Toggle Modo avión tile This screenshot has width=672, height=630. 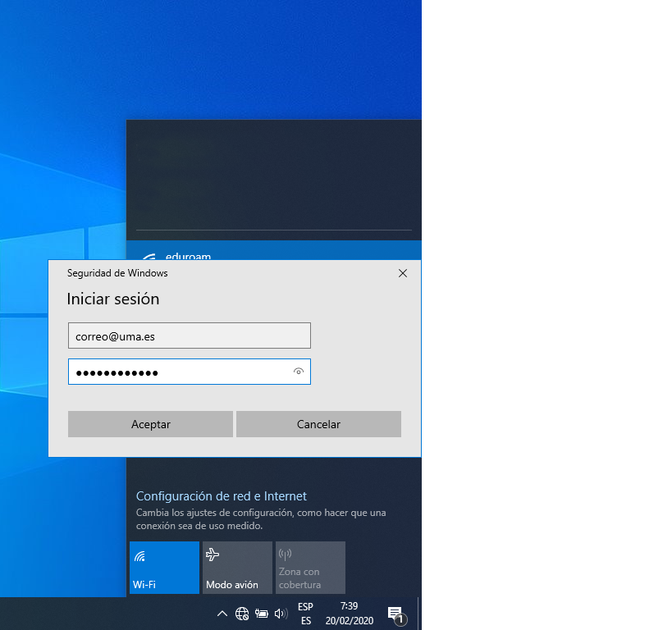(x=237, y=568)
